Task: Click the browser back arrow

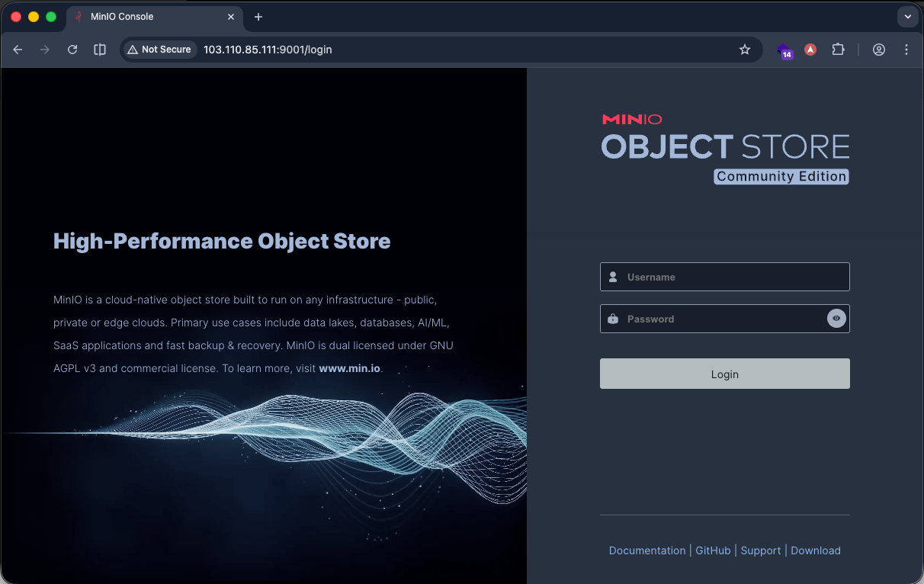Action: [x=18, y=50]
